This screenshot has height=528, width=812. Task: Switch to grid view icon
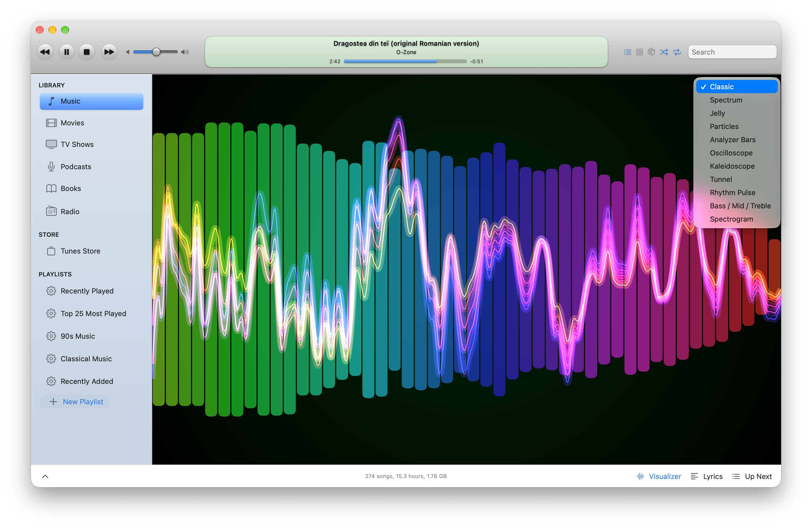[639, 52]
